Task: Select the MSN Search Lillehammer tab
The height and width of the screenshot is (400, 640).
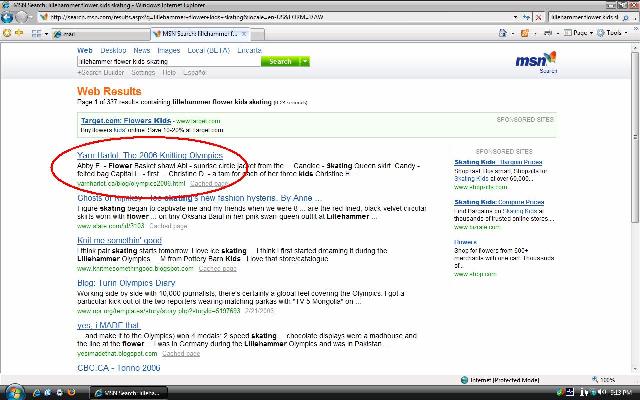Action: 200,34
